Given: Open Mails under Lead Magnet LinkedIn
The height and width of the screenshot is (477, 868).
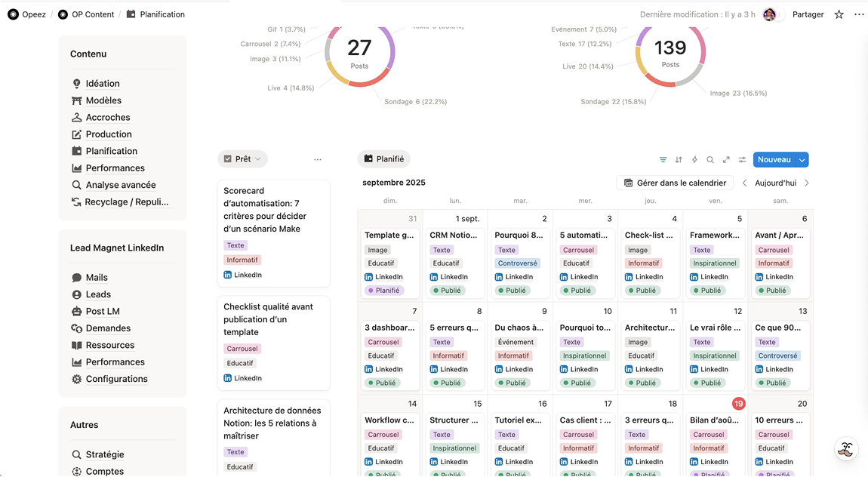Looking at the screenshot, I should (x=97, y=277).
